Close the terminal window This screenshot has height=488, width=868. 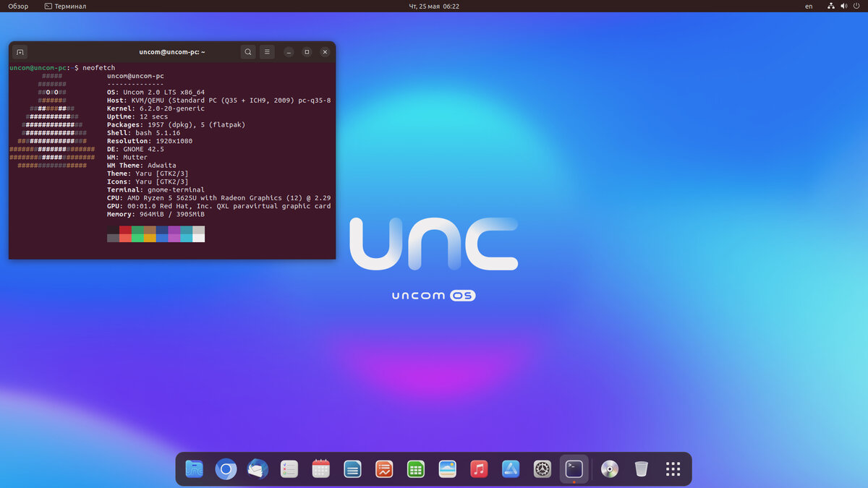pyautogui.click(x=325, y=52)
